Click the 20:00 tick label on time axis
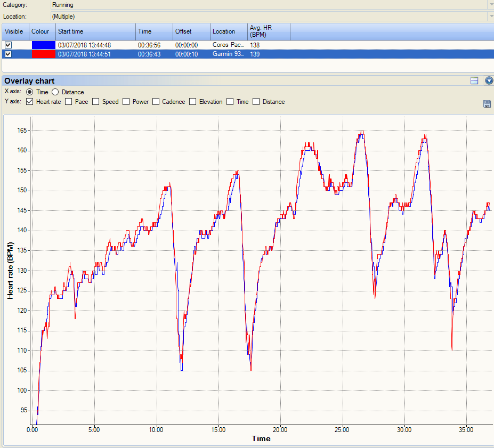 [280, 430]
